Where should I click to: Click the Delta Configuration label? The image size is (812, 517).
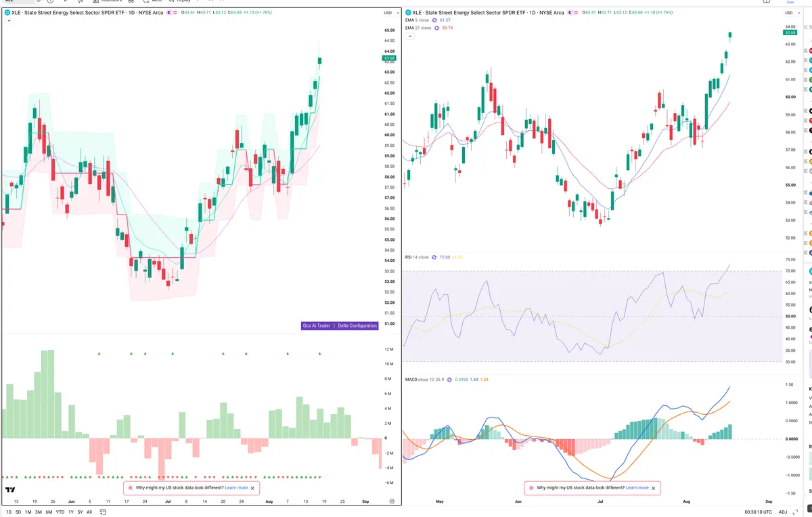click(357, 325)
